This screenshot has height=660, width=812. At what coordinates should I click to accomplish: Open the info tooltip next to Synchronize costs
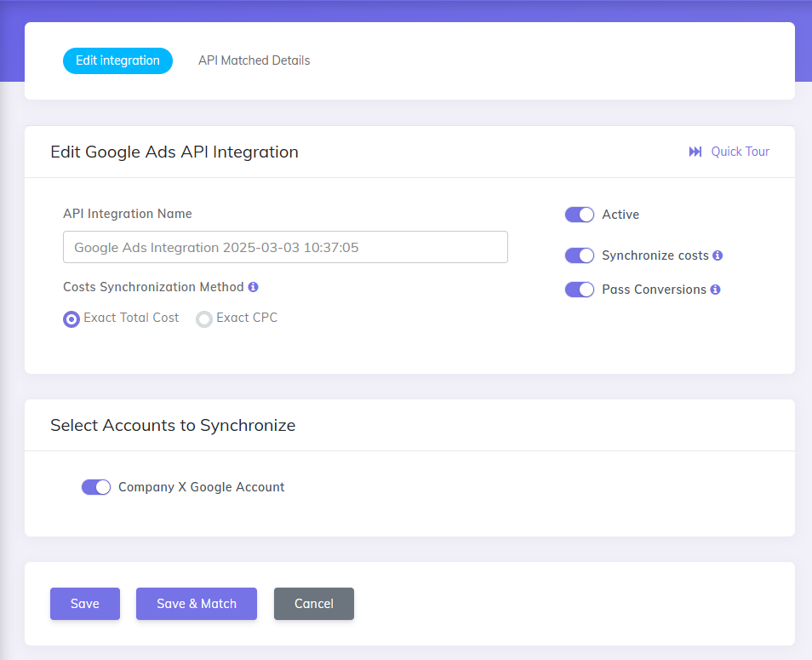716,255
